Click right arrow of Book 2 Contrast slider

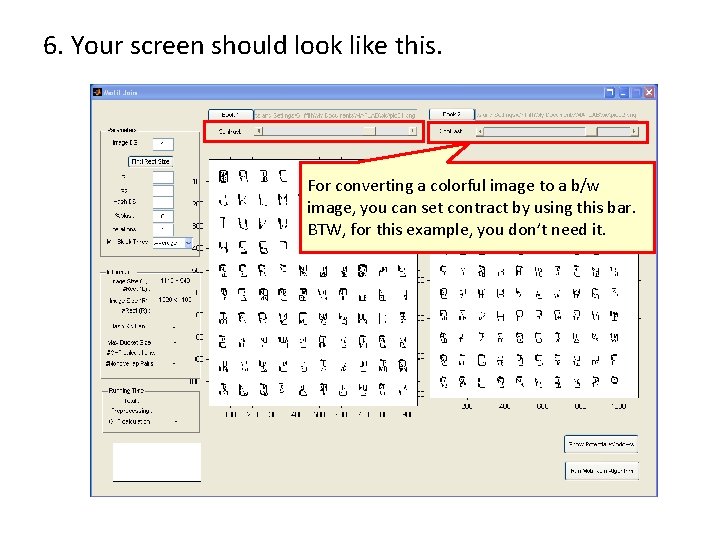click(x=634, y=132)
